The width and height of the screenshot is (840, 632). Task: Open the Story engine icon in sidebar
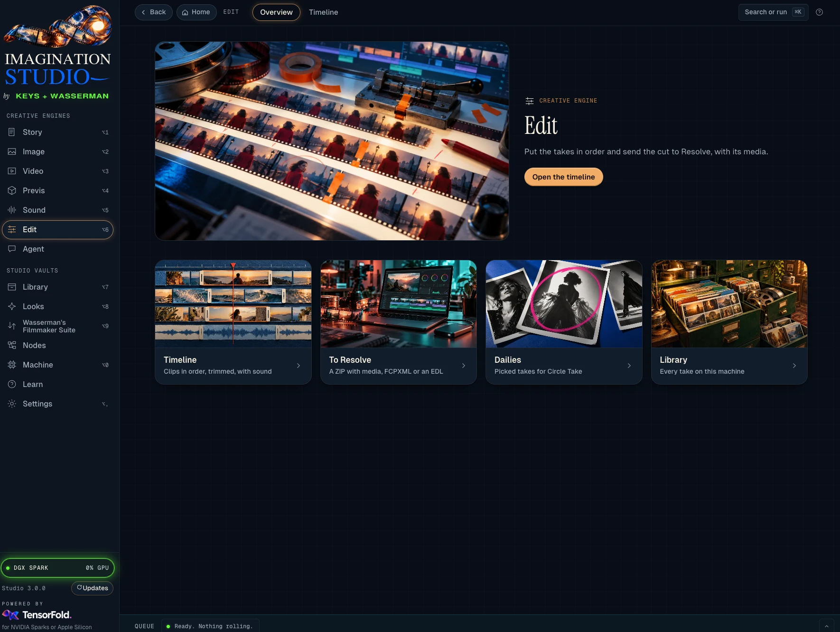point(12,132)
